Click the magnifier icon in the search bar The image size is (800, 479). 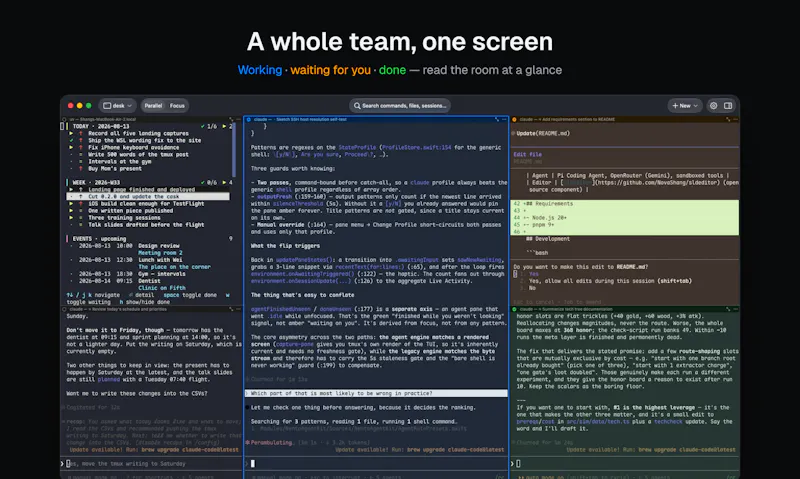(357, 106)
